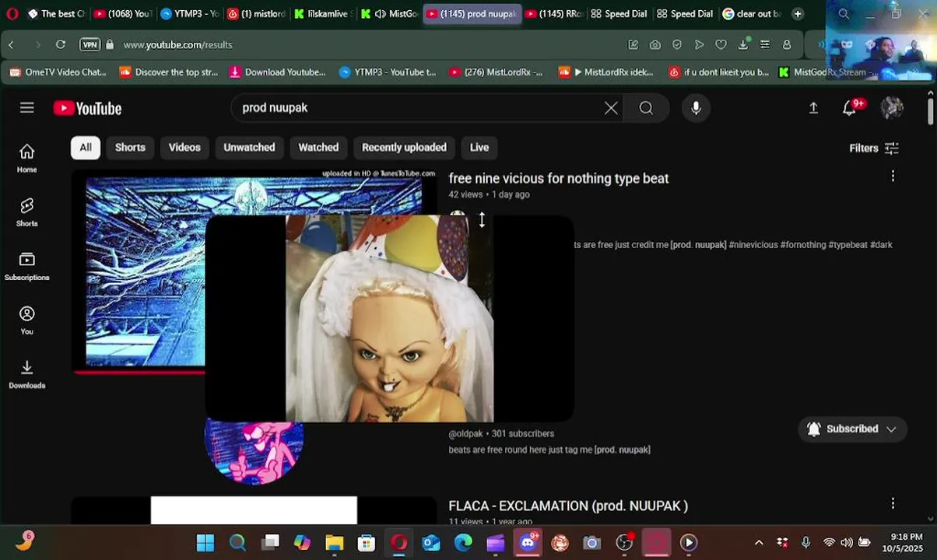The height and width of the screenshot is (560, 937).
Task: Open Home in the YouTube sidebar
Action: pyautogui.click(x=27, y=158)
